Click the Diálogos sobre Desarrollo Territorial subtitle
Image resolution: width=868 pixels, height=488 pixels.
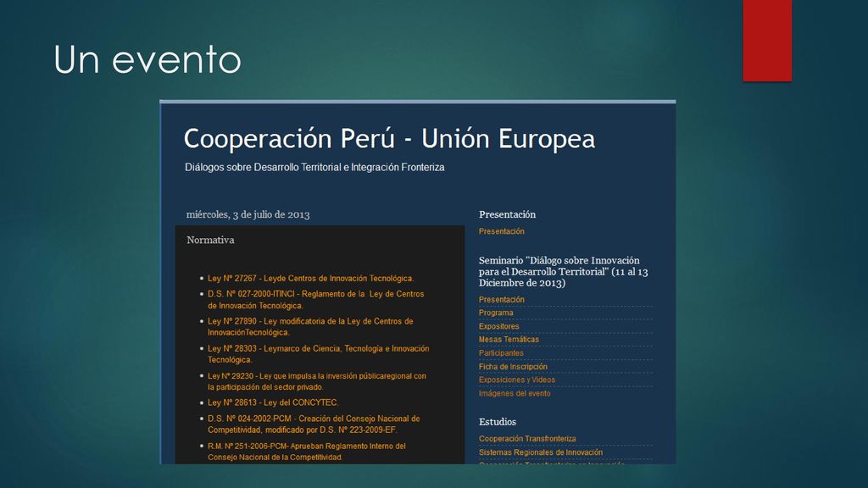click(314, 167)
